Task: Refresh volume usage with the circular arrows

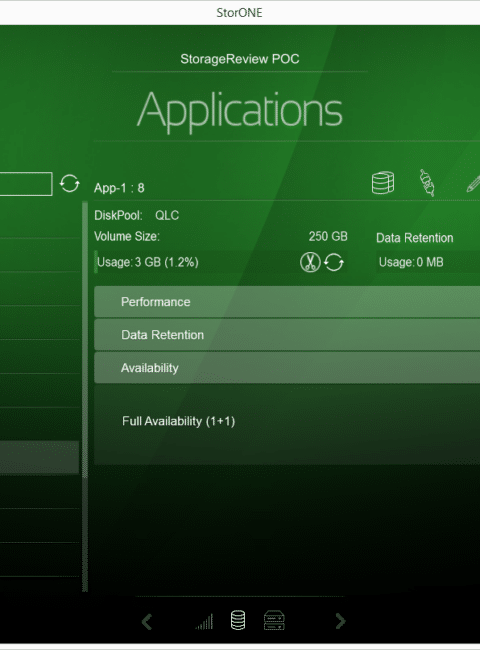Action: pyautogui.click(x=334, y=262)
